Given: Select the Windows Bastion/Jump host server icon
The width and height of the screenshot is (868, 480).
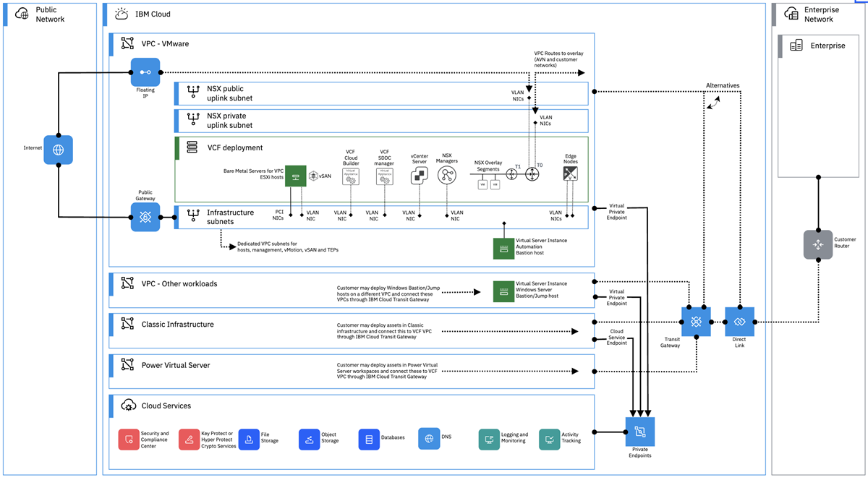Looking at the screenshot, I should point(503,291).
